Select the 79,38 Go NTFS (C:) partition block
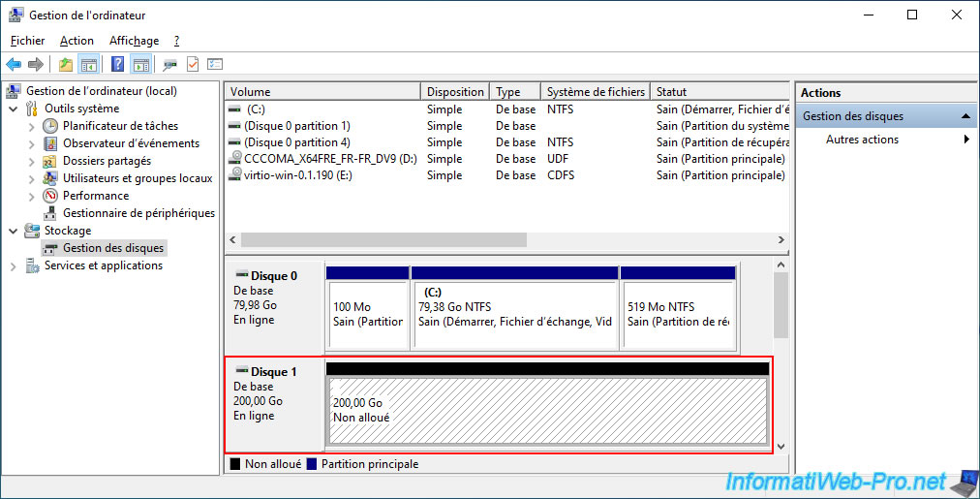Screen dimensions: 980x499 (515, 316)
